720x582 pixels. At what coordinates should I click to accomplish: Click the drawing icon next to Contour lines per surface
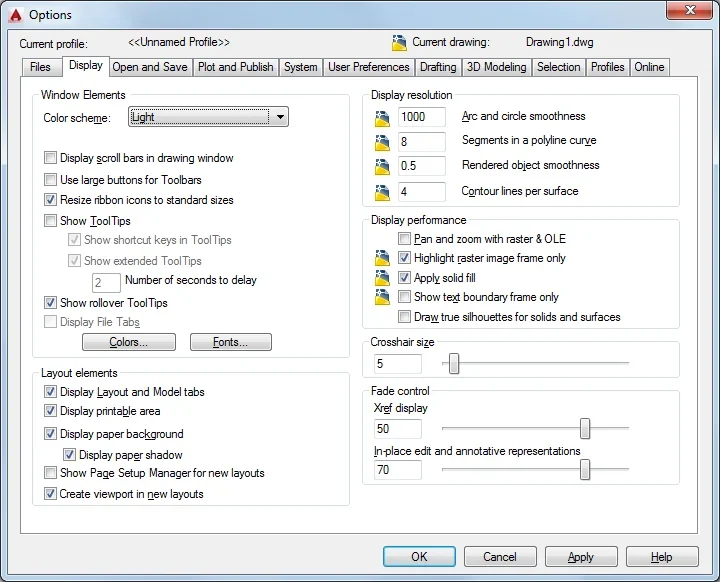[382, 192]
